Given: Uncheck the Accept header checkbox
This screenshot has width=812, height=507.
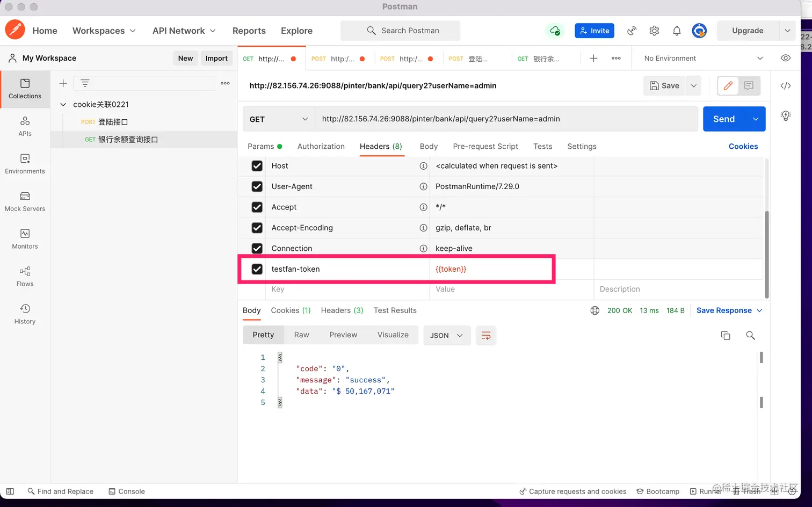Looking at the screenshot, I should (257, 207).
